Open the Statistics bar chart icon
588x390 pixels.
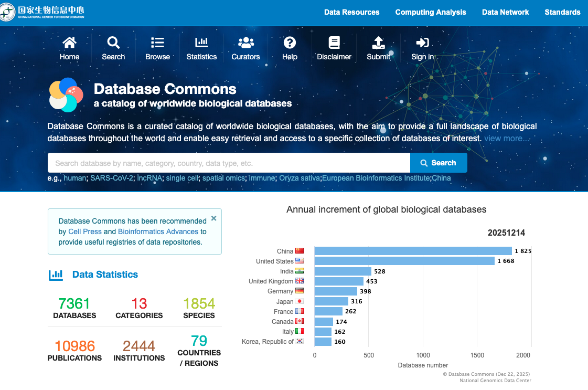click(x=201, y=43)
